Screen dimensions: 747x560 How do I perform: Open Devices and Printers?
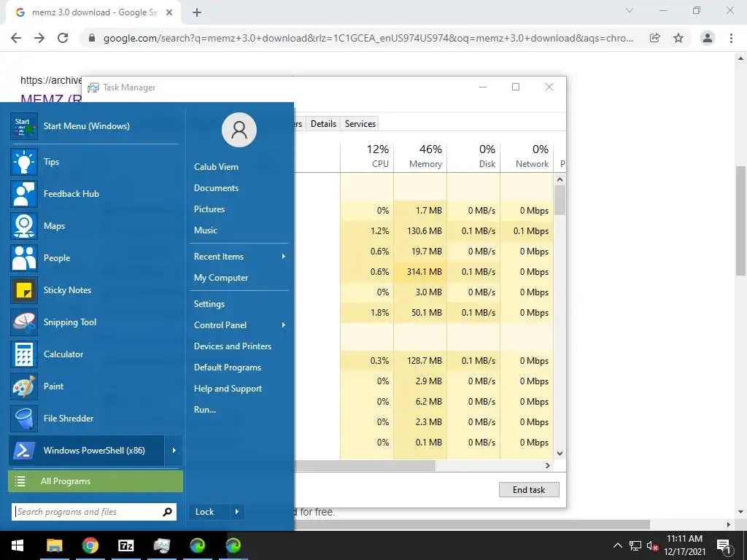[233, 346]
